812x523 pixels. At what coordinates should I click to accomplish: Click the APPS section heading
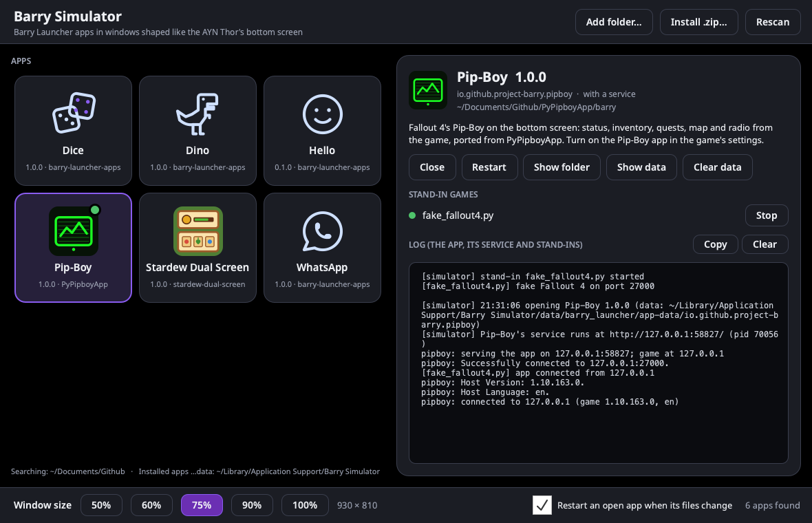click(21, 61)
